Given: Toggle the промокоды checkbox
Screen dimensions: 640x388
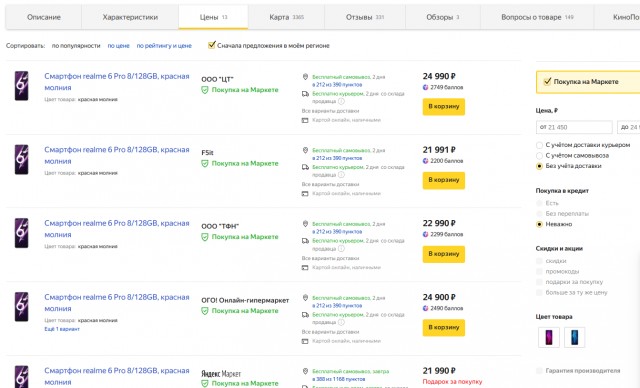Looking at the screenshot, I should [x=539, y=271].
